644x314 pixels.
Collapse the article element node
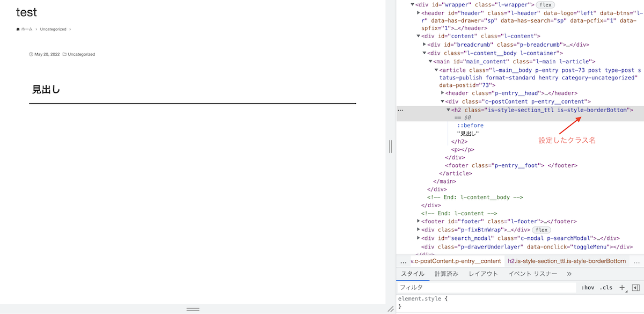pos(436,70)
